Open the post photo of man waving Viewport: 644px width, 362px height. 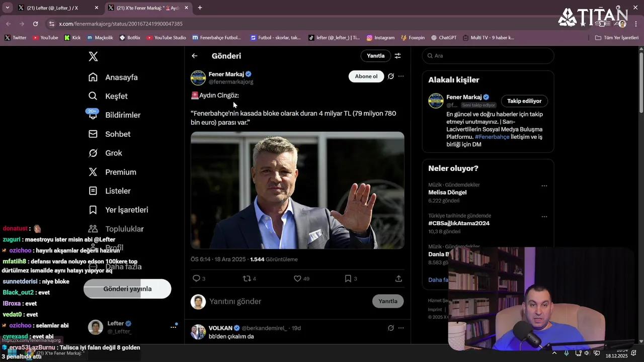[x=297, y=190]
